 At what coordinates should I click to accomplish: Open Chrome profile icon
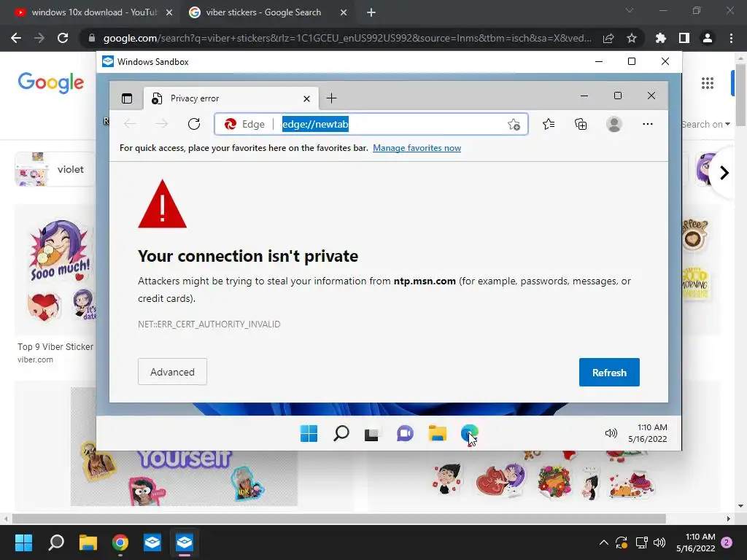pos(708,38)
